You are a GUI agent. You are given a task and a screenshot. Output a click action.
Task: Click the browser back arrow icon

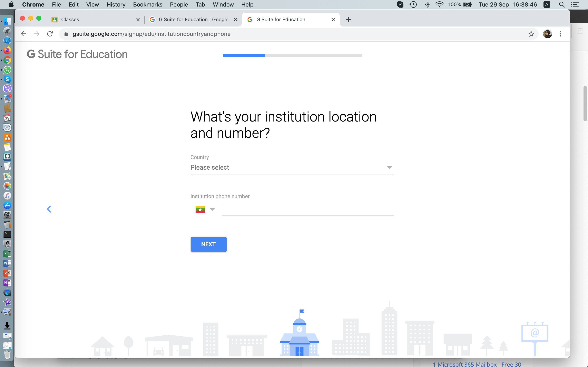pos(23,34)
